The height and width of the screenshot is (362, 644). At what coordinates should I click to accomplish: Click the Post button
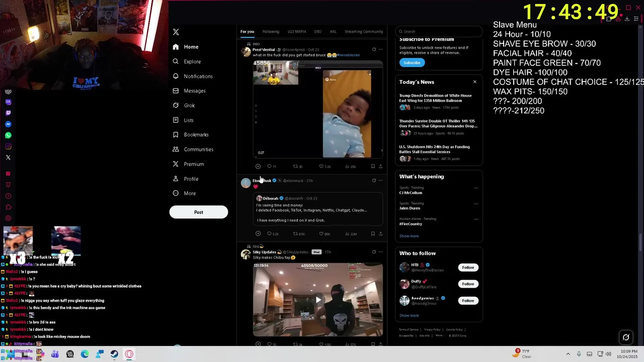(x=199, y=212)
